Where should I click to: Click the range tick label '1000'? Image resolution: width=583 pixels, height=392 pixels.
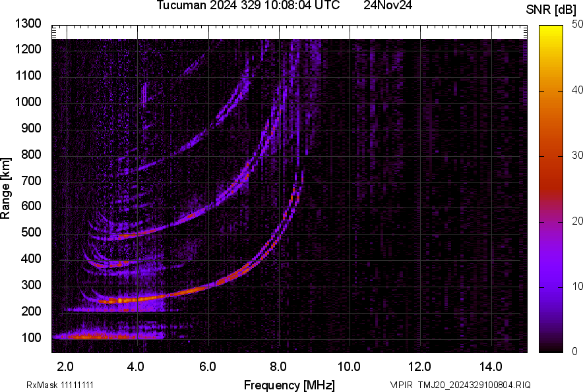pyautogui.click(x=28, y=101)
